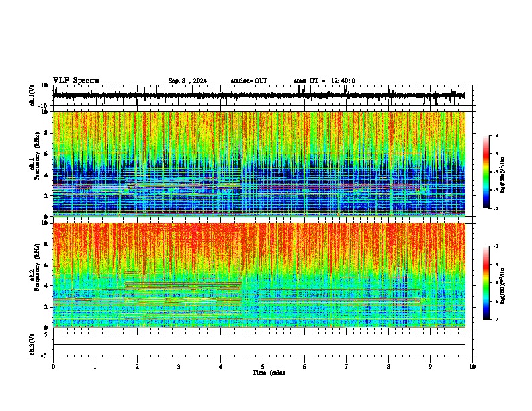
Task: Click the ch.2 color bar '-7' label
Action: tap(495, 319)
